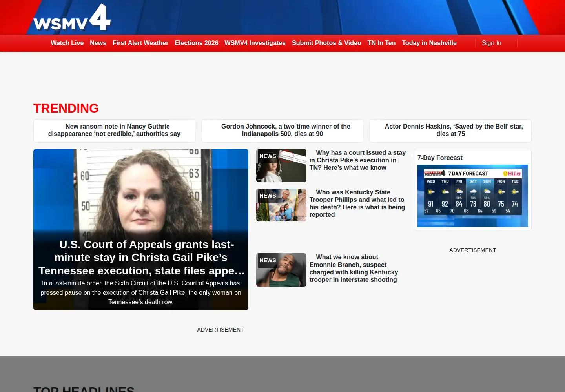The width and height of the screenshot is (565, 392).
Task: Click the TRENDING section heading
Action: [x=66, y=108]
